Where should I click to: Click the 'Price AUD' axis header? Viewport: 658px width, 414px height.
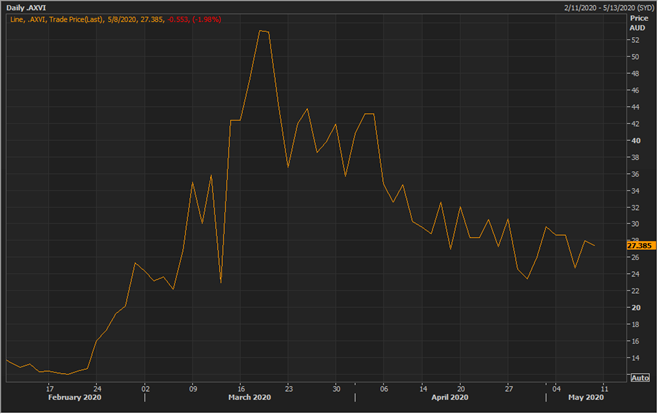pos(638,23)
